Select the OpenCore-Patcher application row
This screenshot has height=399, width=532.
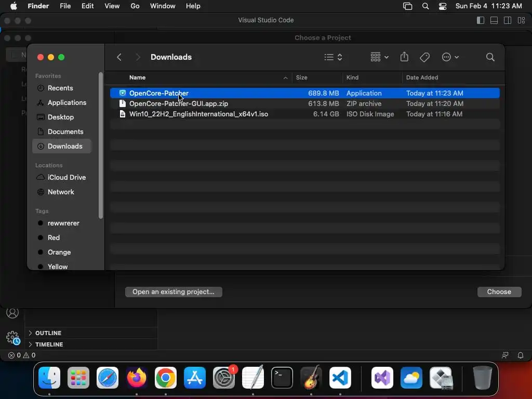click(304, 93)
